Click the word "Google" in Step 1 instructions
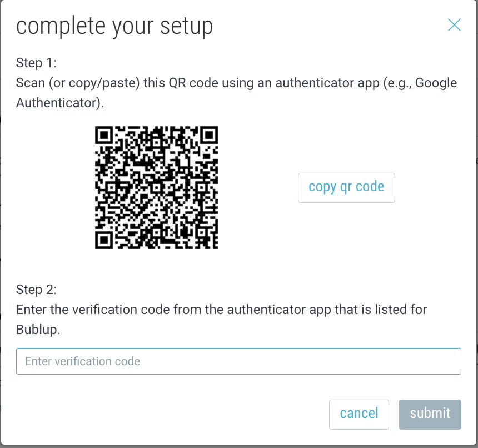Viewport: 478px width, 448px height. pos(436,83)
